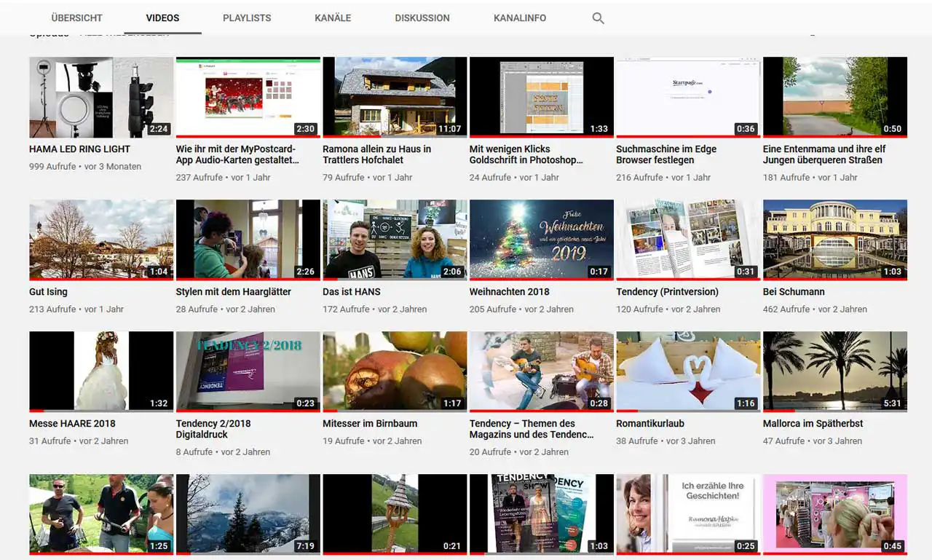This screenshot has height=560, width=932.
Task: Click the 462 Aufrufe vor 2 Jahren text
Action: (x=815, y=309)
